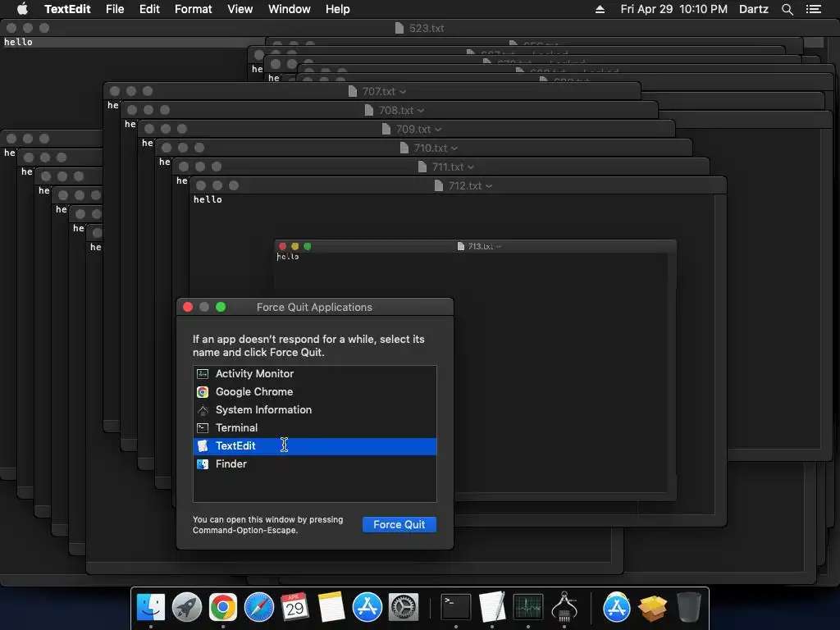
Task: Select TextEdit in Force Quit list
Action: [x=315, y=446]
